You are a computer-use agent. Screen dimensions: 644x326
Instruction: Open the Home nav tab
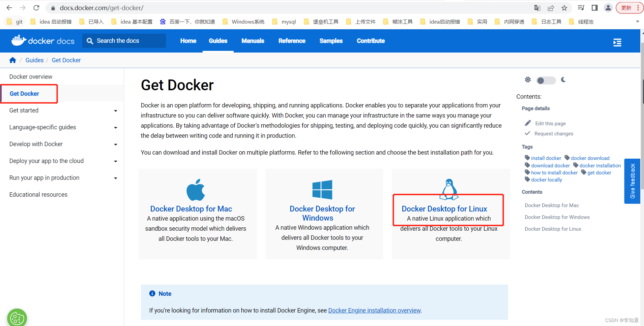click(x=188, y=41)
